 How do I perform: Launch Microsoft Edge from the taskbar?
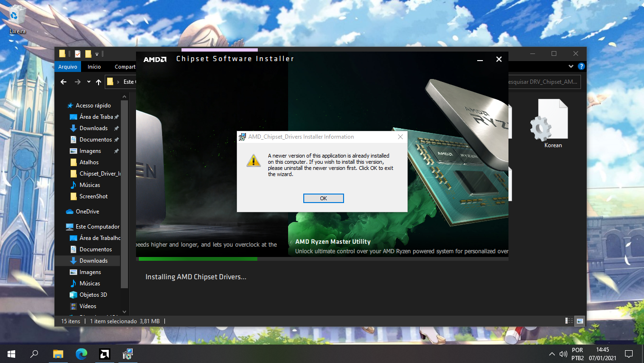(82, 354)
